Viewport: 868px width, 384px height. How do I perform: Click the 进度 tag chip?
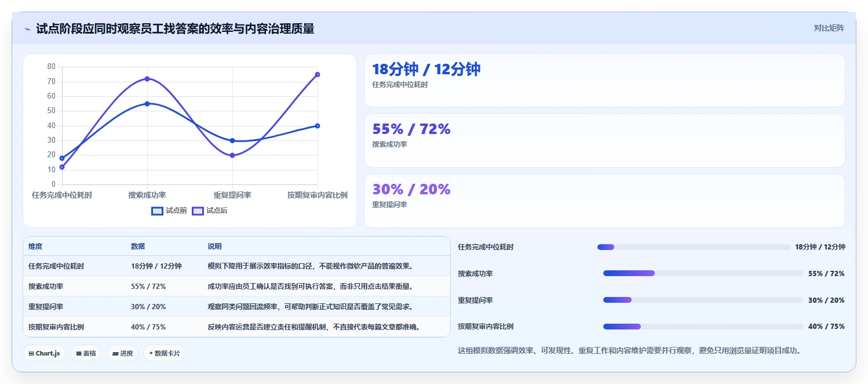[122, 353]
